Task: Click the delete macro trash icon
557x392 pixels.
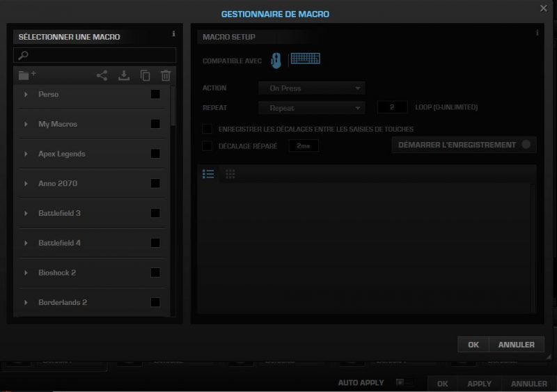Action: point(166,75)
